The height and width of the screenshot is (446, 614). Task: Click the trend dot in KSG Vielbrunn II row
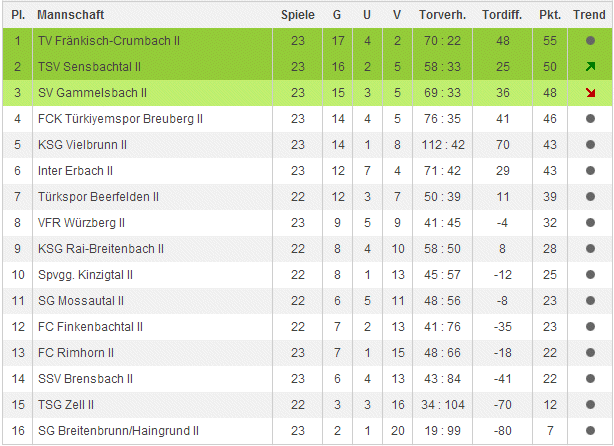coord(590,144)
